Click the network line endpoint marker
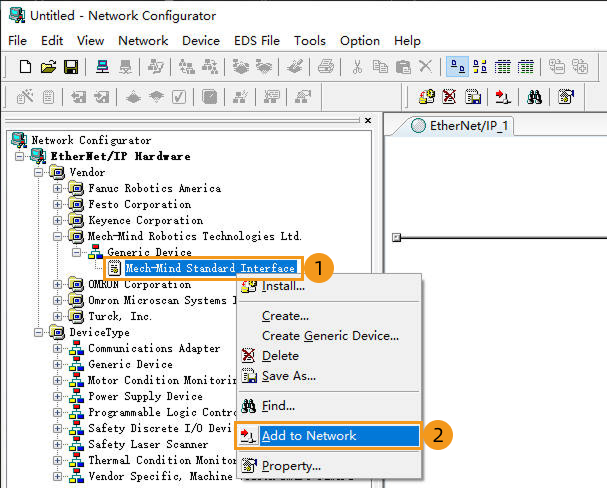The height and width of the screenshot is (488, 607). 396,237
